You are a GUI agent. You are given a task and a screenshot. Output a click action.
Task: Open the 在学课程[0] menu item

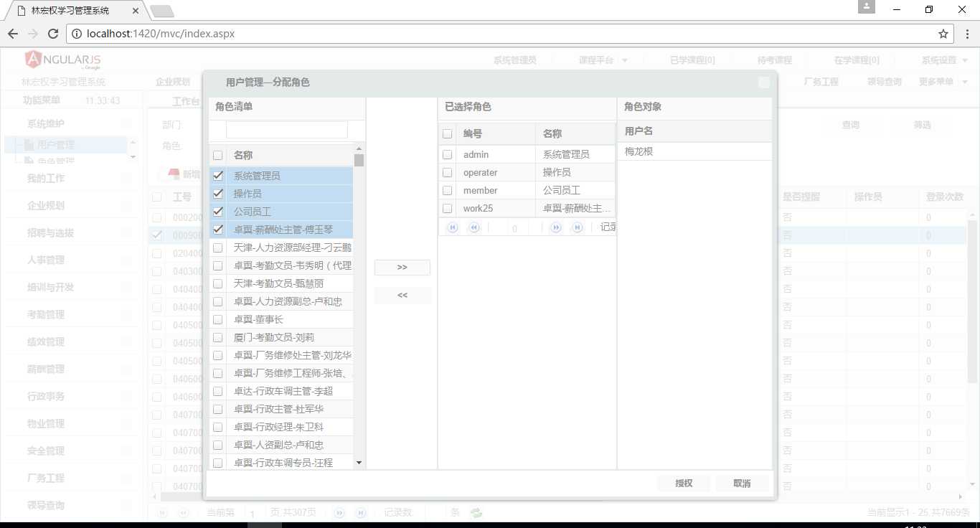(x=857, y=60)
